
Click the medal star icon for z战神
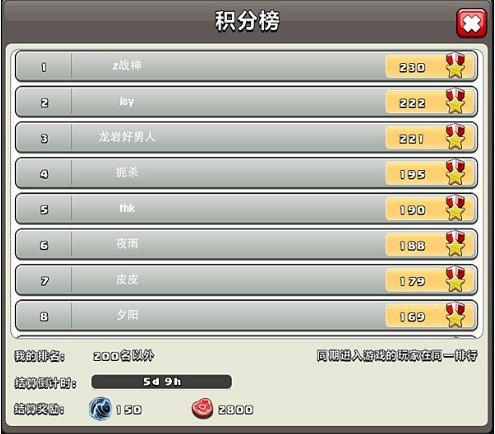455,66
